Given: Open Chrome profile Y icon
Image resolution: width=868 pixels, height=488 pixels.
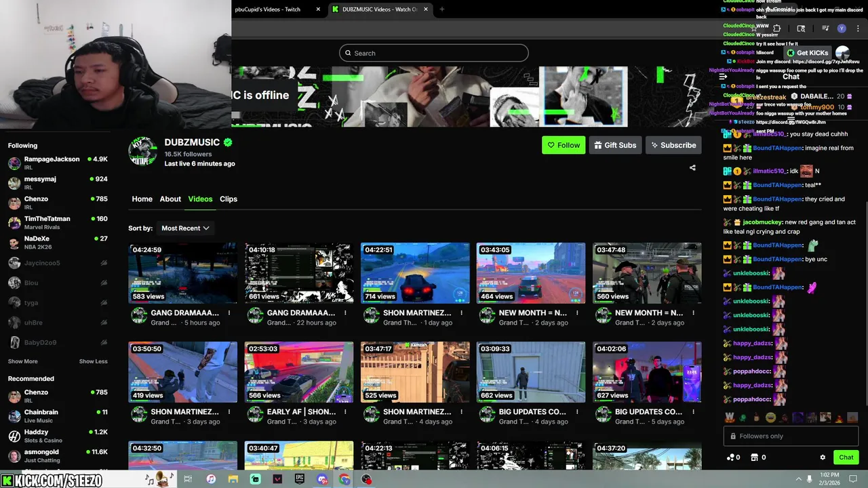Looking at the screenshot, I should tap(842, 28).
